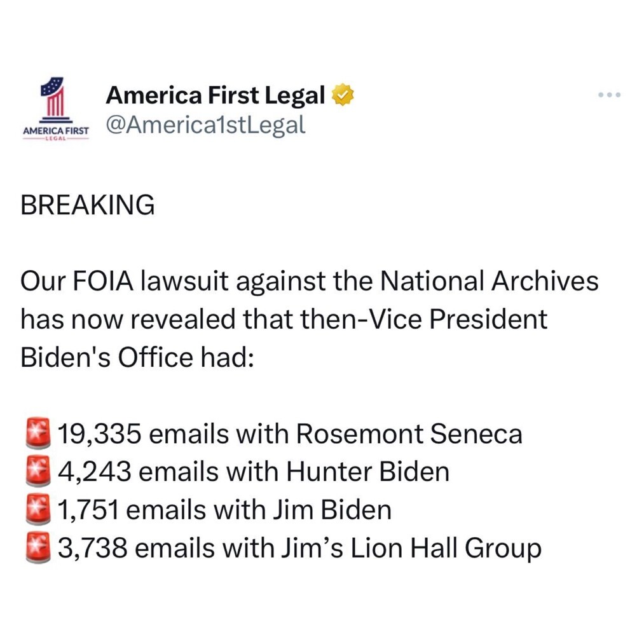Open the America First Legal profile avatar

pos(56,109)
